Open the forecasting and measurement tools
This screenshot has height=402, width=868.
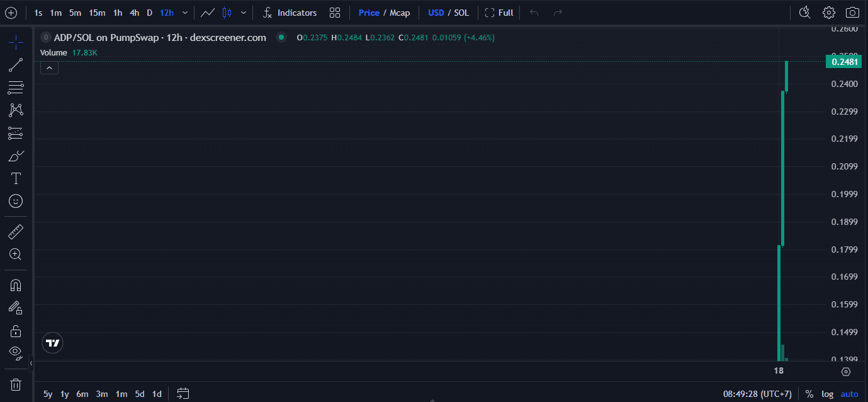click(16, 133)
